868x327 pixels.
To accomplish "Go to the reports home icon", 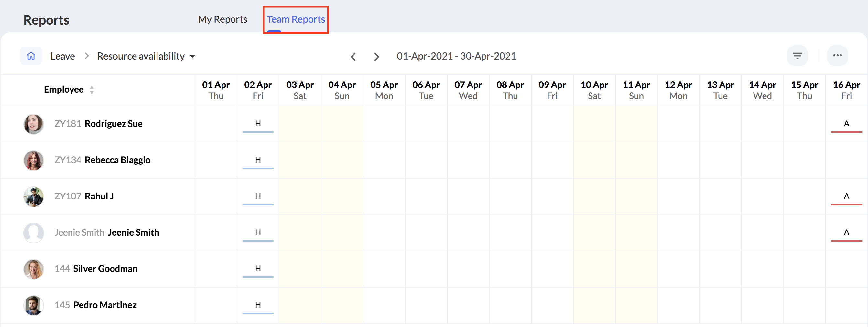I will coord(31,56).
